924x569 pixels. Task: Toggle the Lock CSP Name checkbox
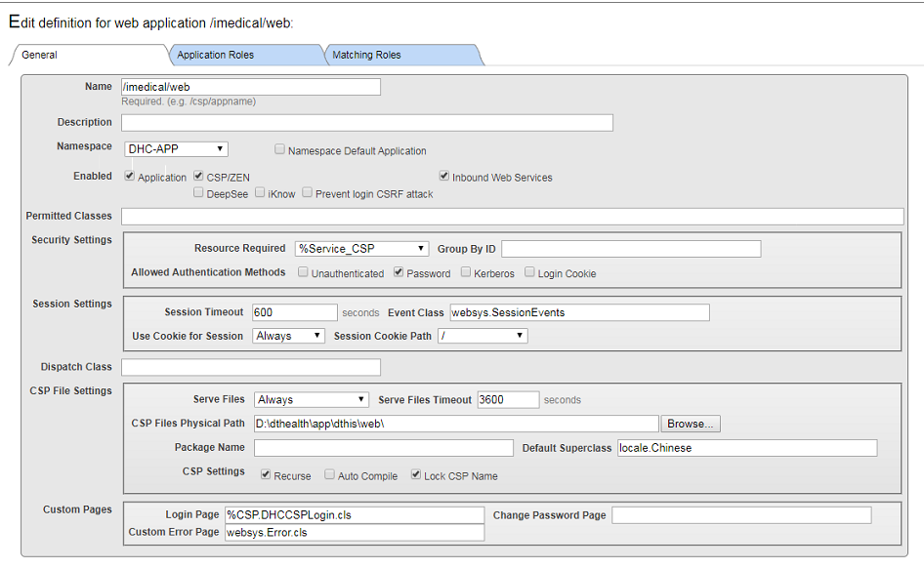click(x=416, y=475)
